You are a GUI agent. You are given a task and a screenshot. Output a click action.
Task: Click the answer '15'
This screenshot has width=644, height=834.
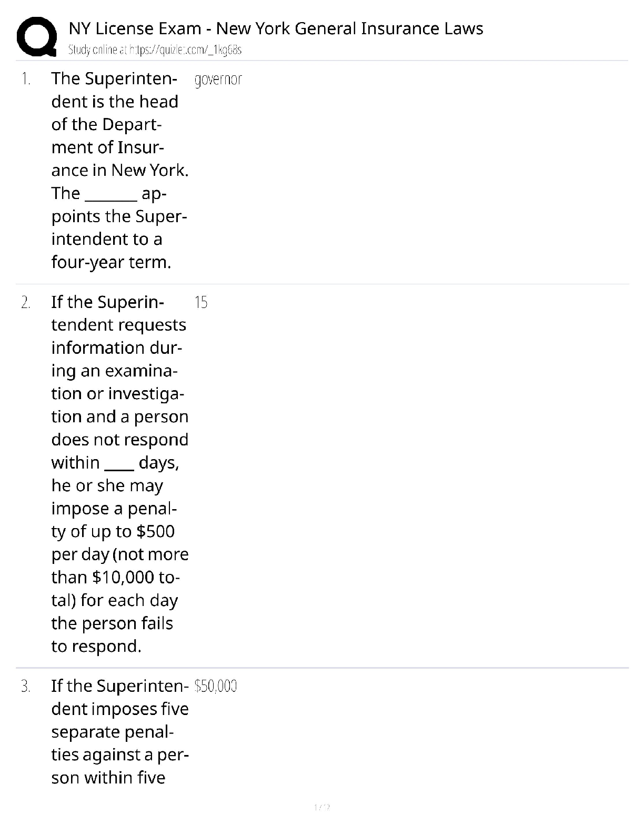[x=200, y=303]
